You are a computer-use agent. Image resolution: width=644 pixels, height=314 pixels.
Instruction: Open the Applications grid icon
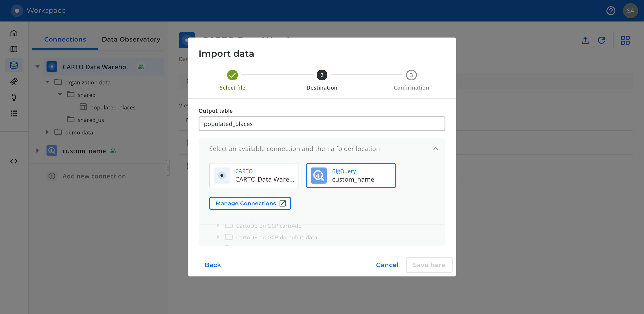tap(14, 114)
